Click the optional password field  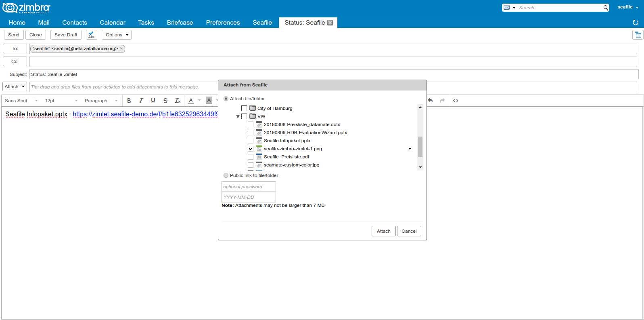(x=249, y=187)
